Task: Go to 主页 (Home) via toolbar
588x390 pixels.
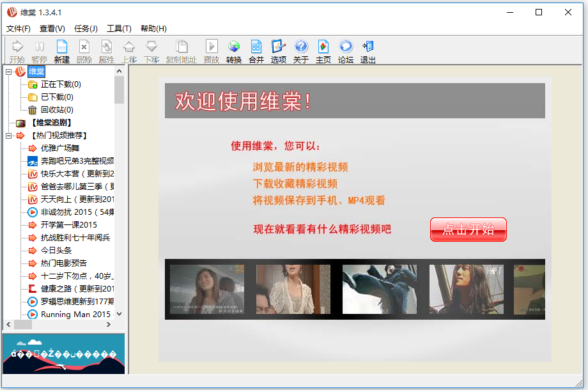Action: tap(323, 51)
